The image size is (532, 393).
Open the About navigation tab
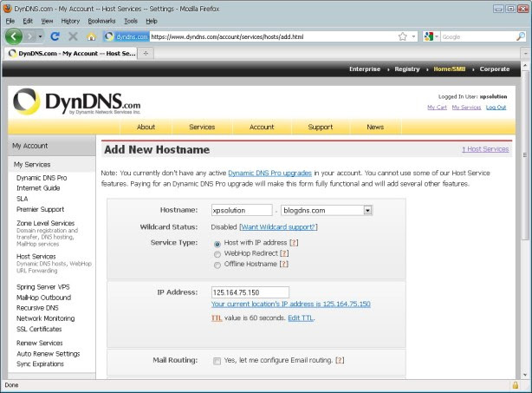(146, 127)
